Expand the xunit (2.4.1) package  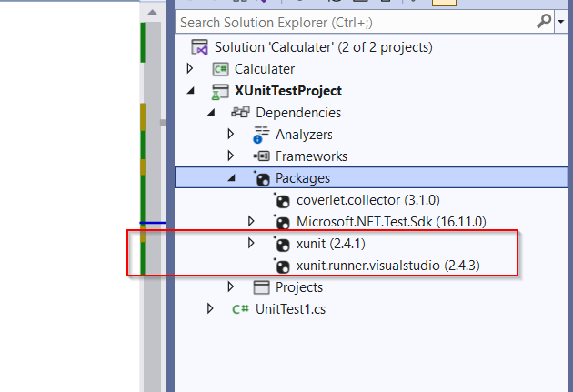251,243
